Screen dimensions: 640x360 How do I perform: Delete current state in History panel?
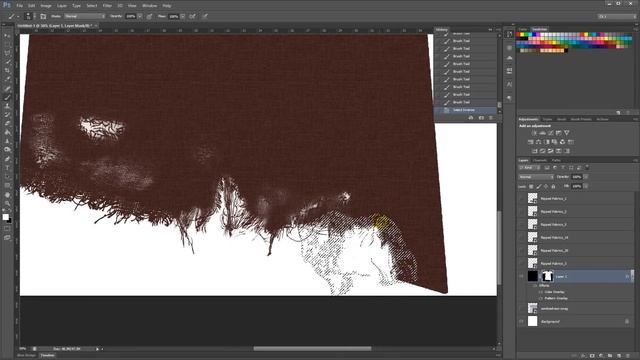pyautogui.click(x=491, y=118)
